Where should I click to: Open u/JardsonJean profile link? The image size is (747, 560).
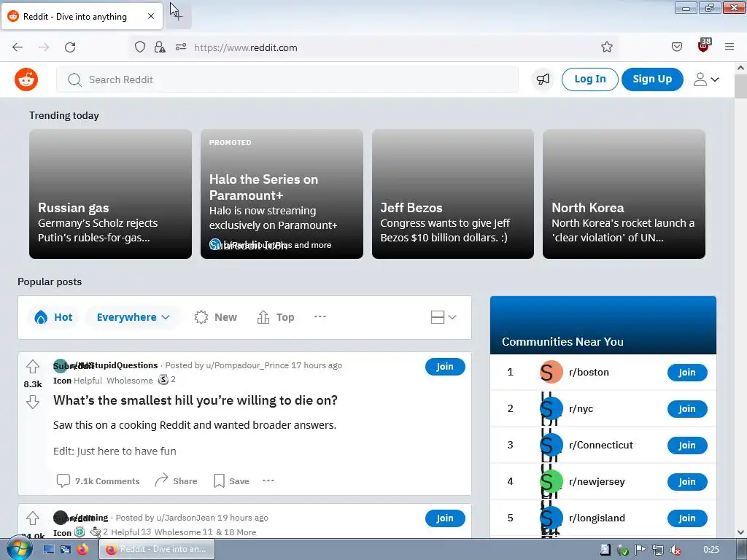click(186, 518)
